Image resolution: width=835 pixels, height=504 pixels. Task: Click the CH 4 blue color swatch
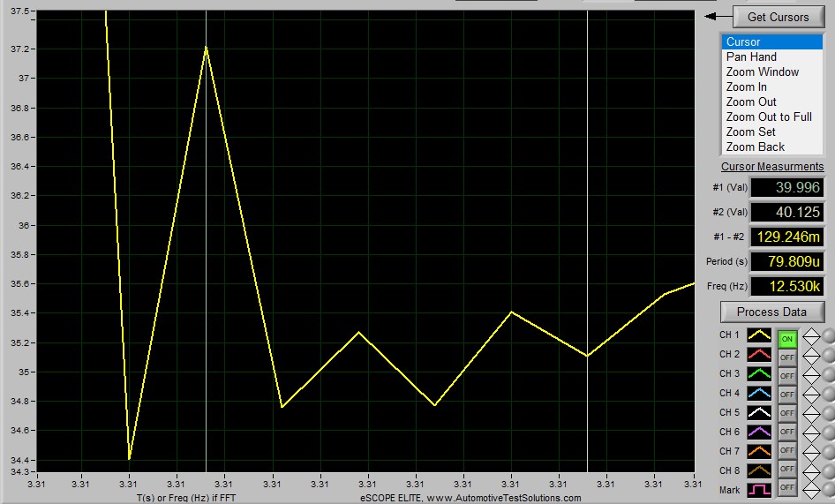pyautogui.click(x=759, y=394)
